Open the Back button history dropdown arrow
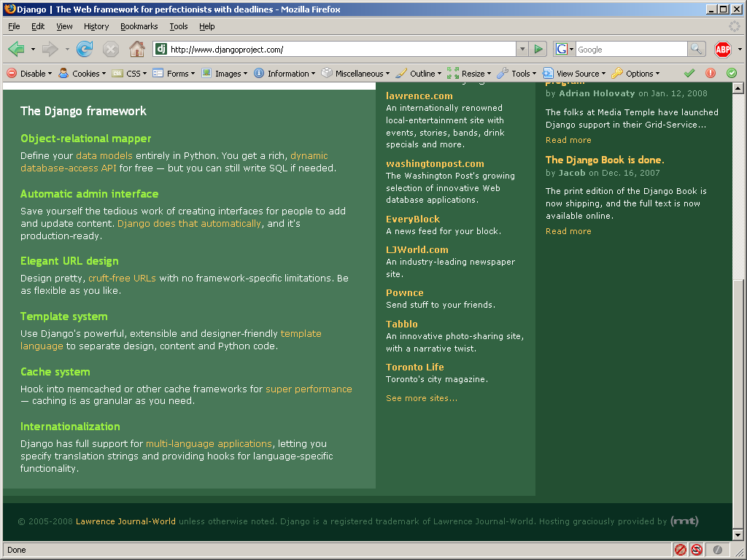 pyautogui.click(x=33, y=49)
